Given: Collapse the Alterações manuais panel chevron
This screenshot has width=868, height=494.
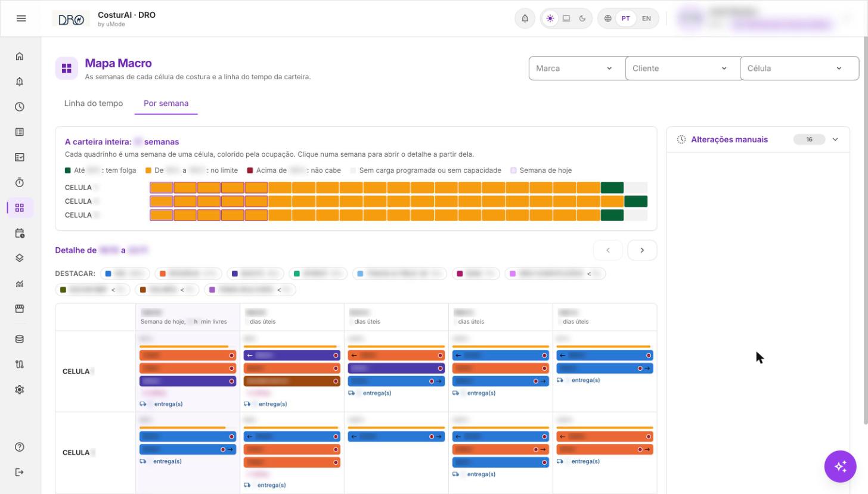Looking at the screenshot, I should point(835,139).
